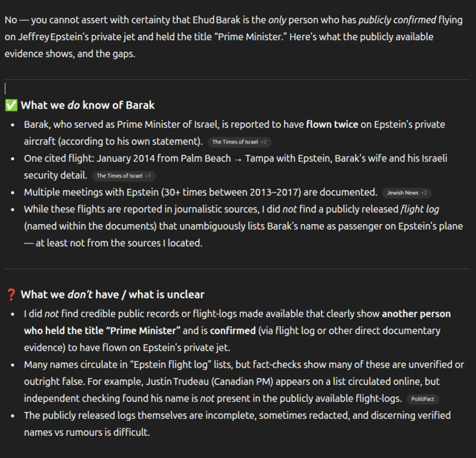
Task: Open the PolitiFact source chip
Action: pos(423,399)
